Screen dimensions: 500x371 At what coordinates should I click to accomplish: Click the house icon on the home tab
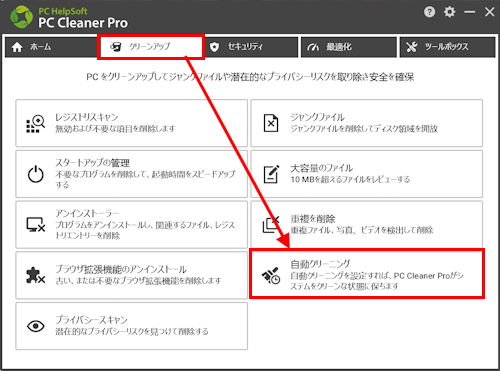point(17,47)
